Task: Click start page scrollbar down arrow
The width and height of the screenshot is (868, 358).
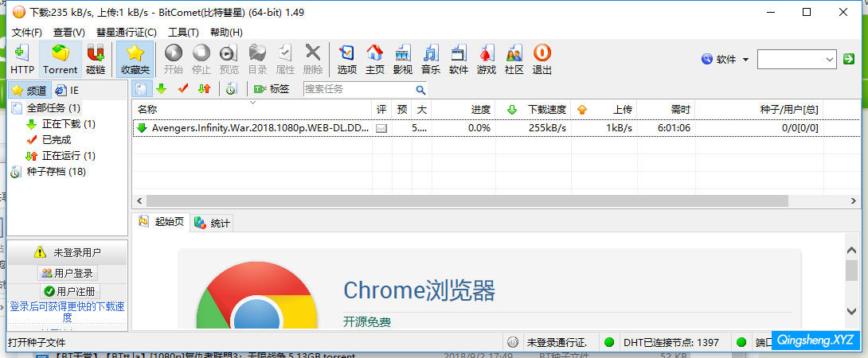Action: pos(851,312)
